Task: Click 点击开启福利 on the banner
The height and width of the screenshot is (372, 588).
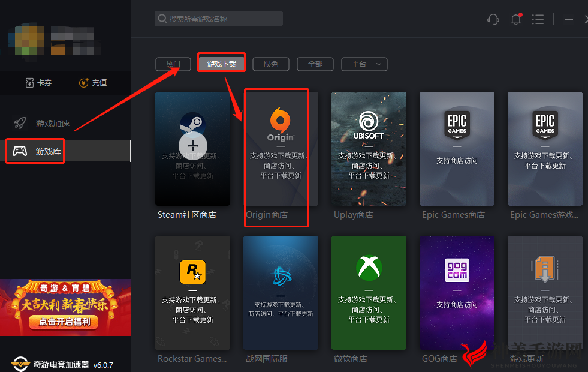Action: (x=64, y=322)
